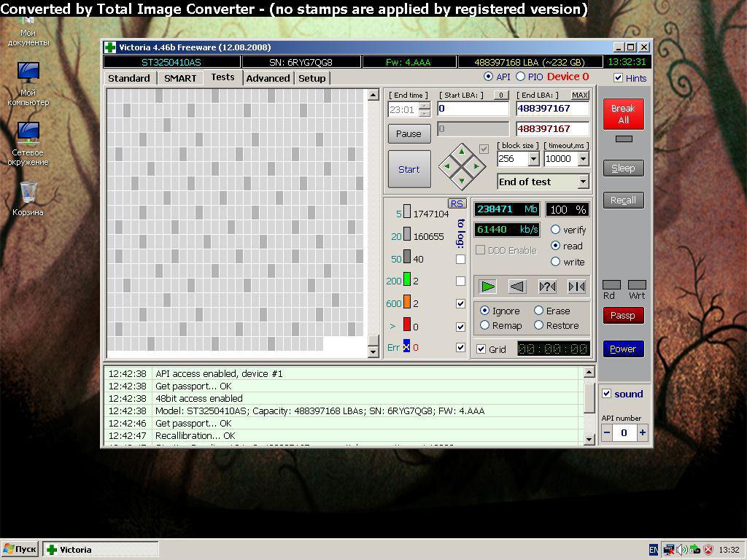Open the Advanced tab
The image size is (747, 560).
[268, 78]
